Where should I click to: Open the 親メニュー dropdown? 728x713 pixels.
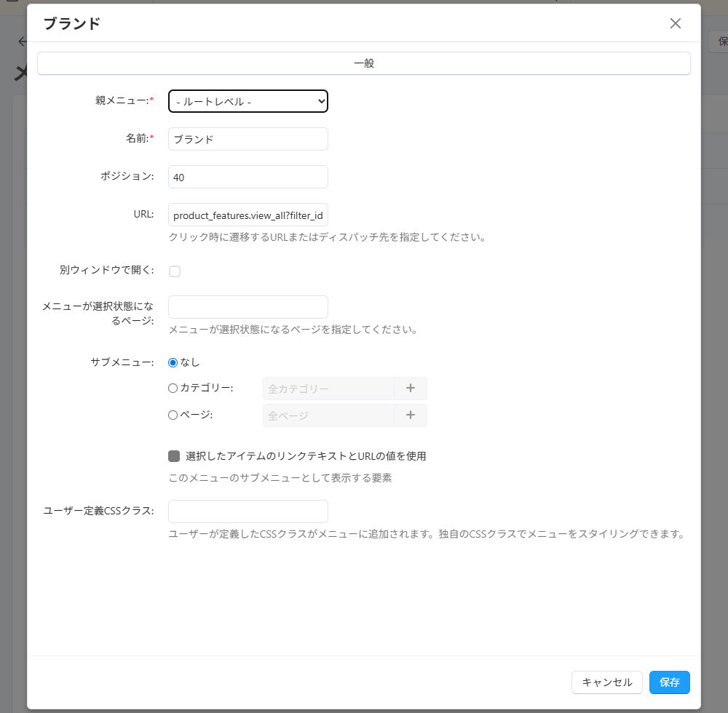248,102
